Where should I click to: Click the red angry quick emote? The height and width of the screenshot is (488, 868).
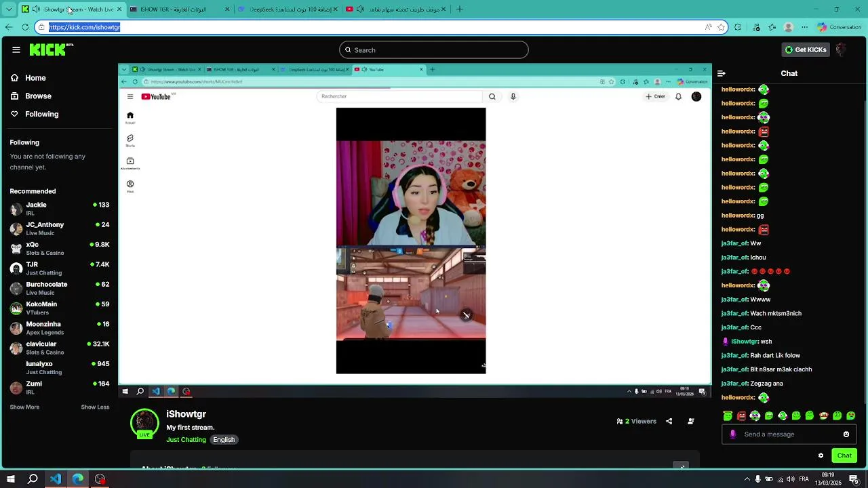[x=741, y=415]
